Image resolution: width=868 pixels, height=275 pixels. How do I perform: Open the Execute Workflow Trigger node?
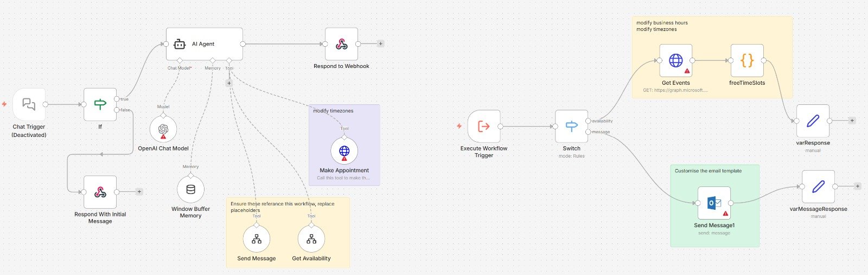pyautogui.click(x=484, y=127)
